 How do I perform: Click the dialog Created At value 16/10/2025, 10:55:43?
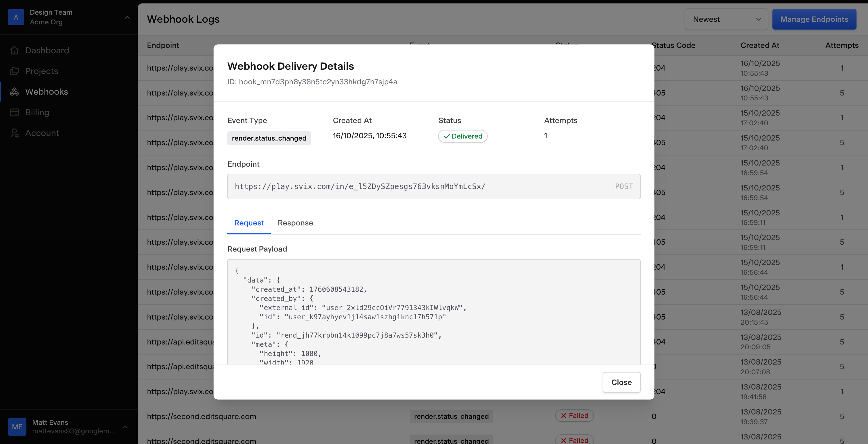[370, 136]
